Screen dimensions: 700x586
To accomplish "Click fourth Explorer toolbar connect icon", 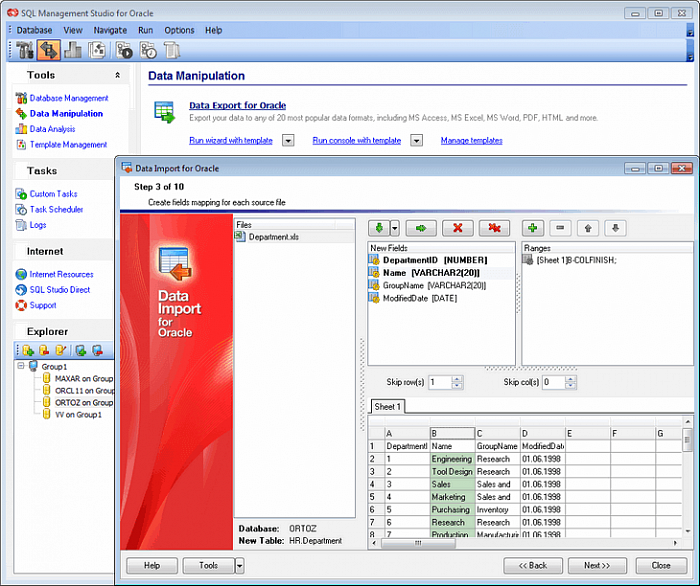I will (x=81, y=350).
